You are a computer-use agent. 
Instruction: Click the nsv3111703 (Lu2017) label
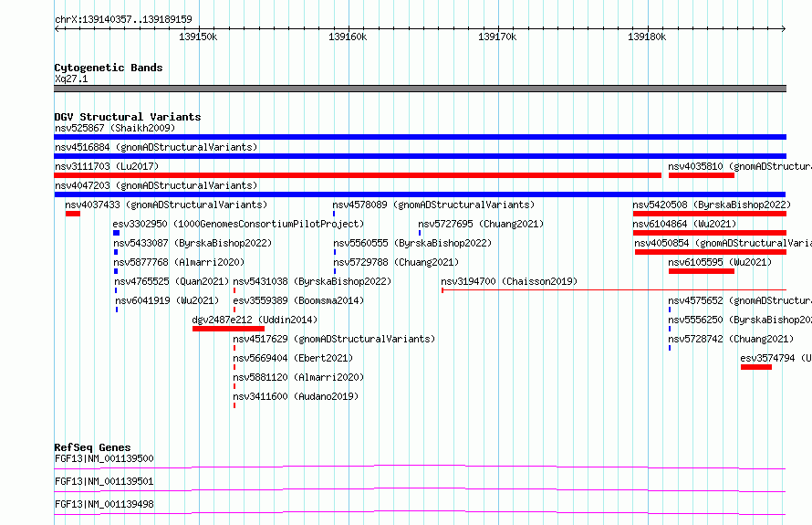tap(107, 166)
